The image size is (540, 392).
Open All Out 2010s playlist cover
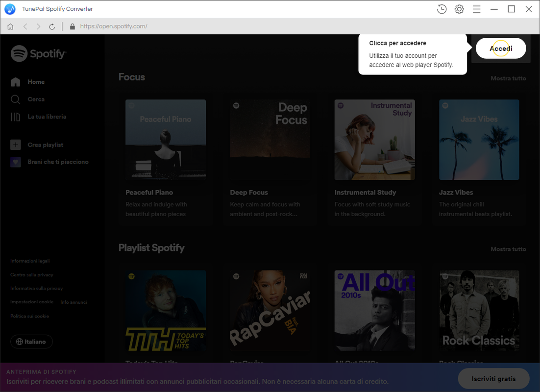pyautogui.click(x=375, y=310)
